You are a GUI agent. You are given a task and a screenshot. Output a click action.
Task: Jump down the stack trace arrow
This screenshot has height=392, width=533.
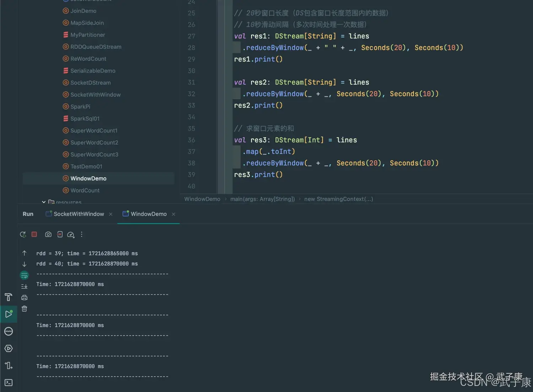24,264
